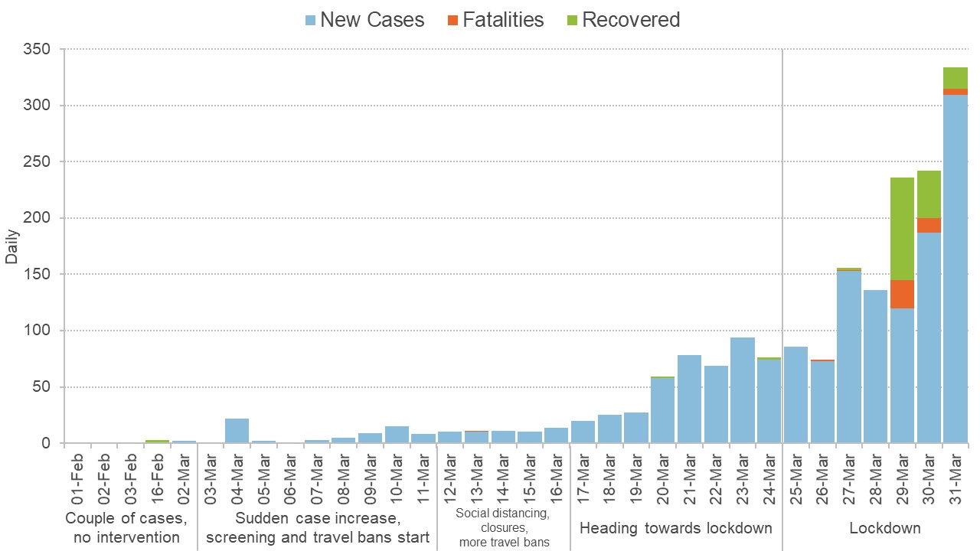The width and height of the screenshot is (980, 551).
Task: Click the 'Daily' y-axis title
Action: (x=11, y=246)
